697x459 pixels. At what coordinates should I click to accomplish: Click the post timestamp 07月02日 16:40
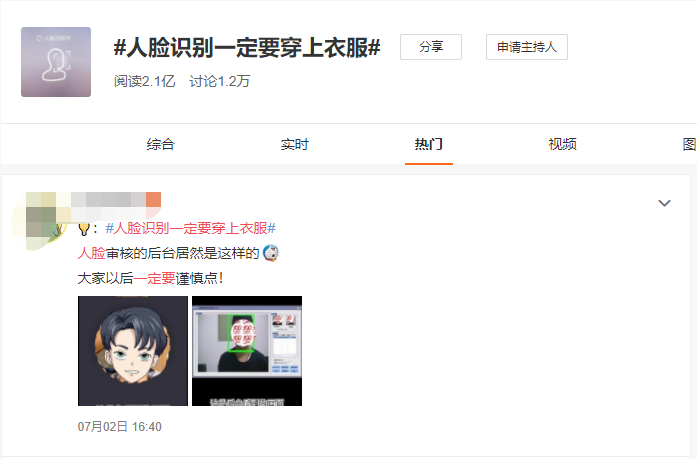pyautogui.click(x=120, y=427)
